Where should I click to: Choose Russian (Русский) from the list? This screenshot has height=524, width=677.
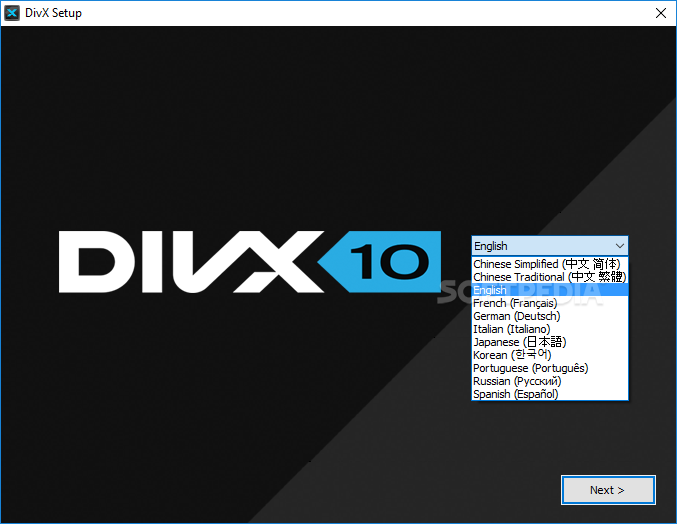550,381
